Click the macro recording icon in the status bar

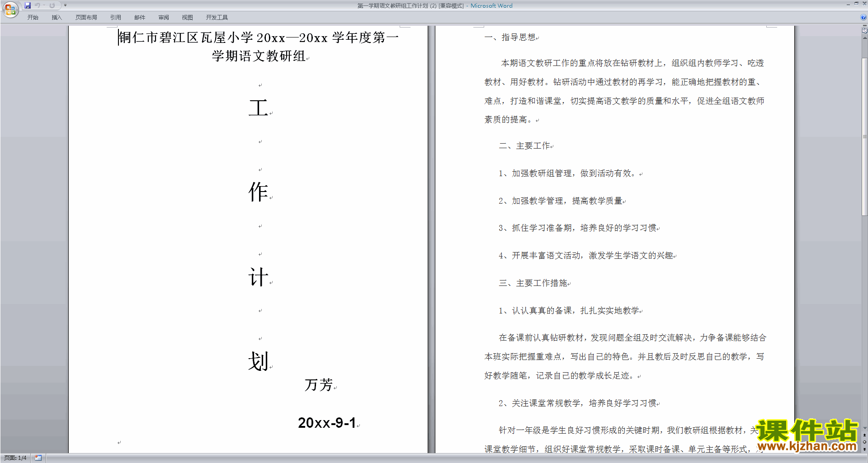pos(38,458)
